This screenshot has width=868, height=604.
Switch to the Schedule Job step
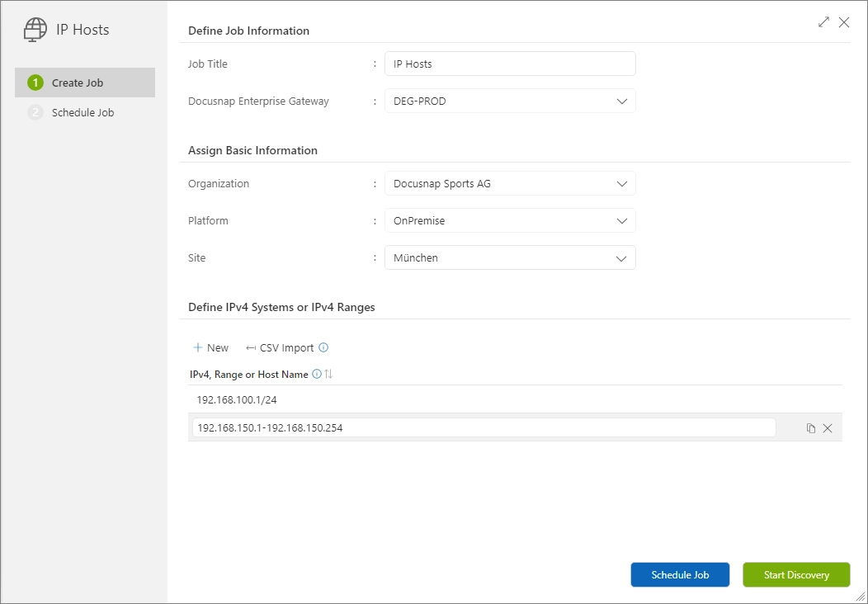[x=85, y=112]
